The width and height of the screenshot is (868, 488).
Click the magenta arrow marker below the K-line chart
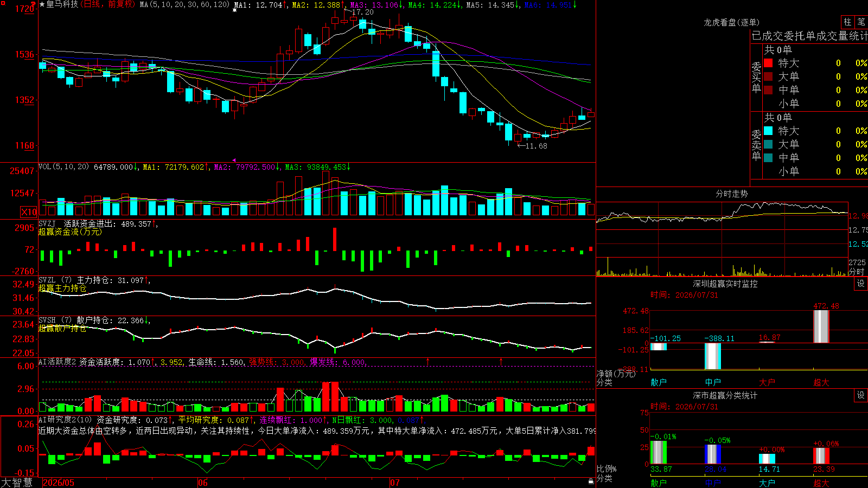pyautogui.click(x=234, y=160)
